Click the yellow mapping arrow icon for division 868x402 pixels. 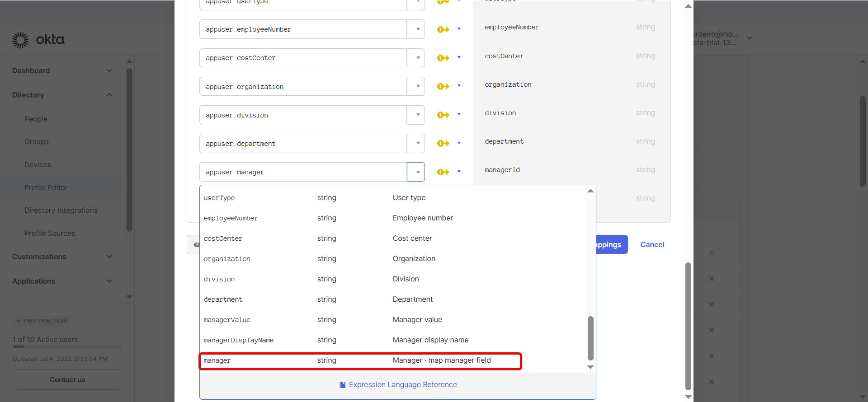(443, 115)
